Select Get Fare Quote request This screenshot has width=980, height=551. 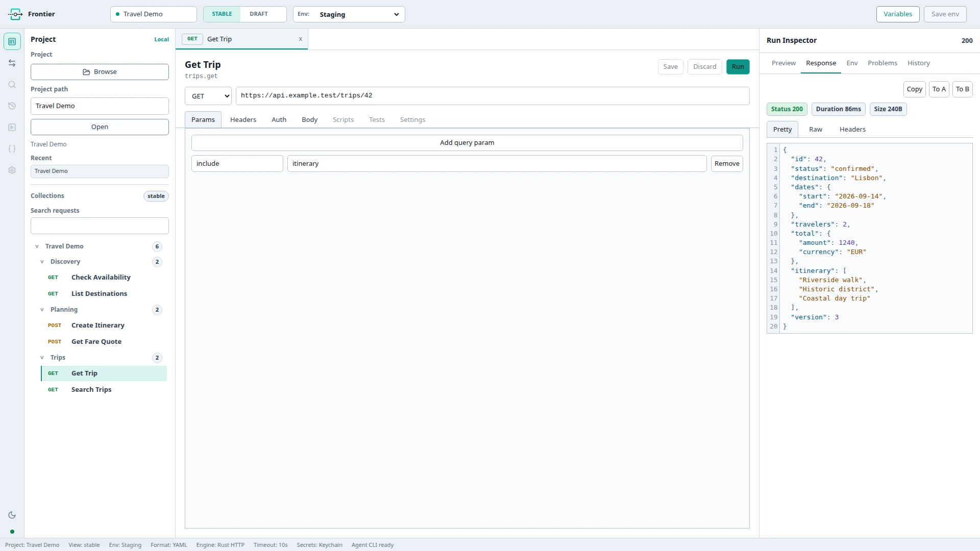click(104, 342)
